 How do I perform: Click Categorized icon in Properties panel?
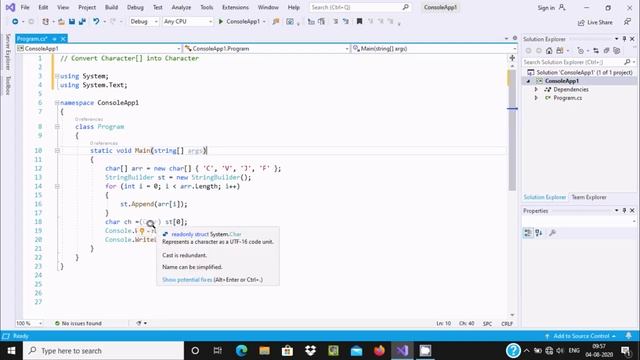(528, 233)
